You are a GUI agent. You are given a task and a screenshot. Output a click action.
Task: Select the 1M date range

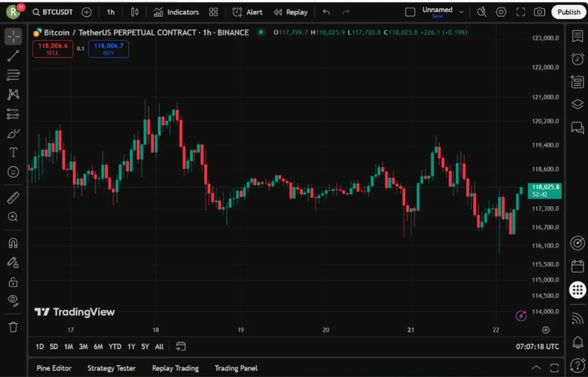[68, 347]
